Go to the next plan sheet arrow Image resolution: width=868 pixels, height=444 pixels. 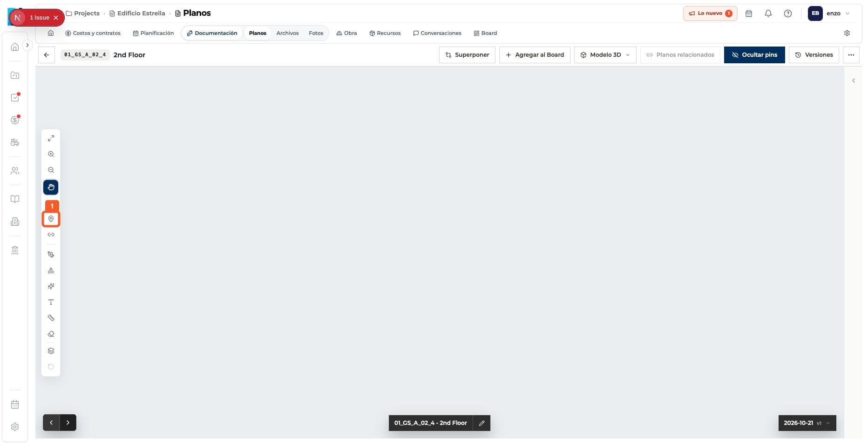tap(68, 423)
